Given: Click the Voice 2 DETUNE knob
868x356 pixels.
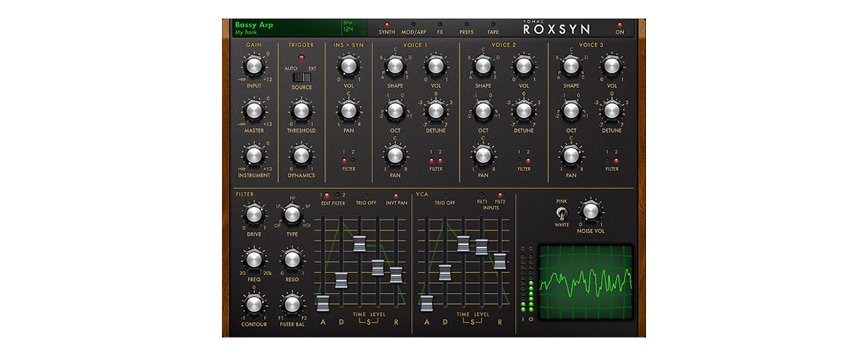Looking at the screenshot, I should 524,111.
